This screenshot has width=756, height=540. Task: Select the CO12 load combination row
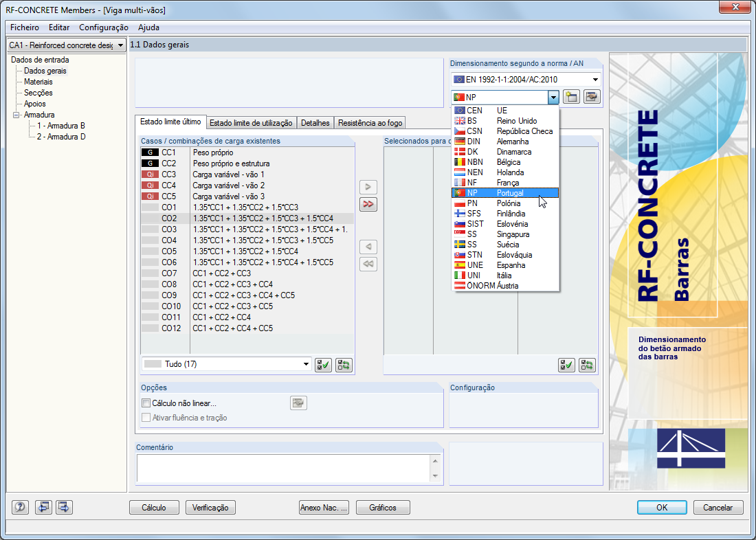click(x=247, y=328)
